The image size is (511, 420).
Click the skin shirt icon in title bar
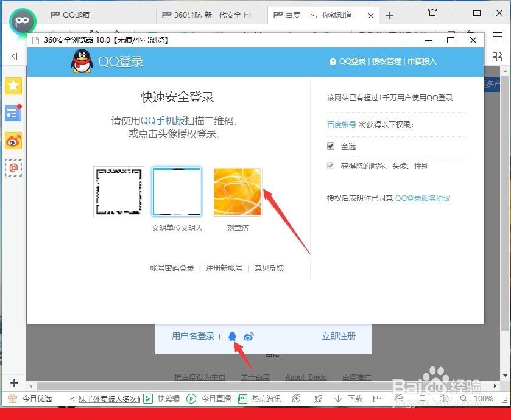click(432, 13)
